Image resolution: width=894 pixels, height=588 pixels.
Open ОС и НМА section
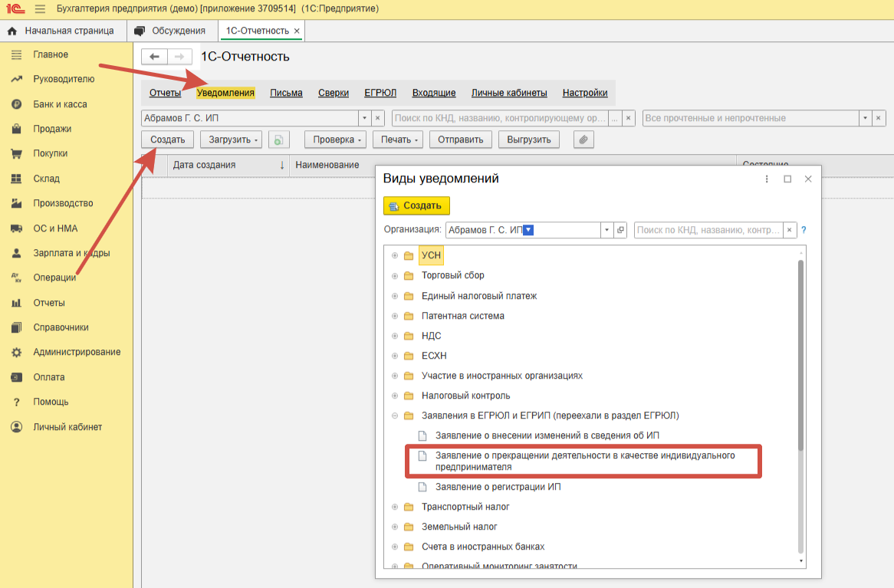55,228
